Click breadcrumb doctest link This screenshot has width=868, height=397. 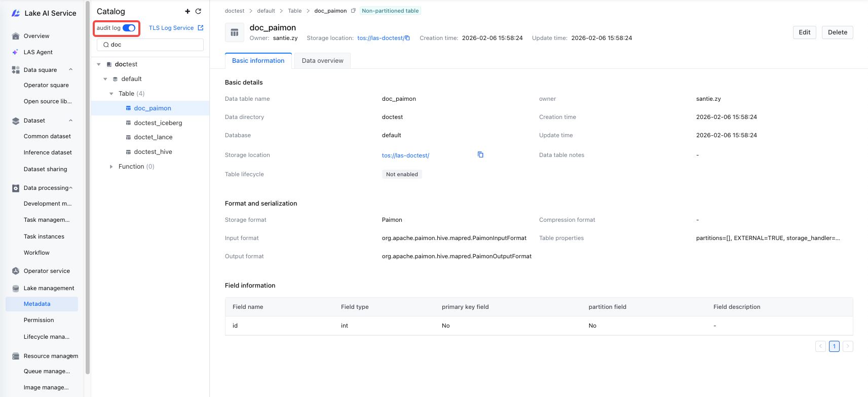pyautogui.click(x=235, y=11)
